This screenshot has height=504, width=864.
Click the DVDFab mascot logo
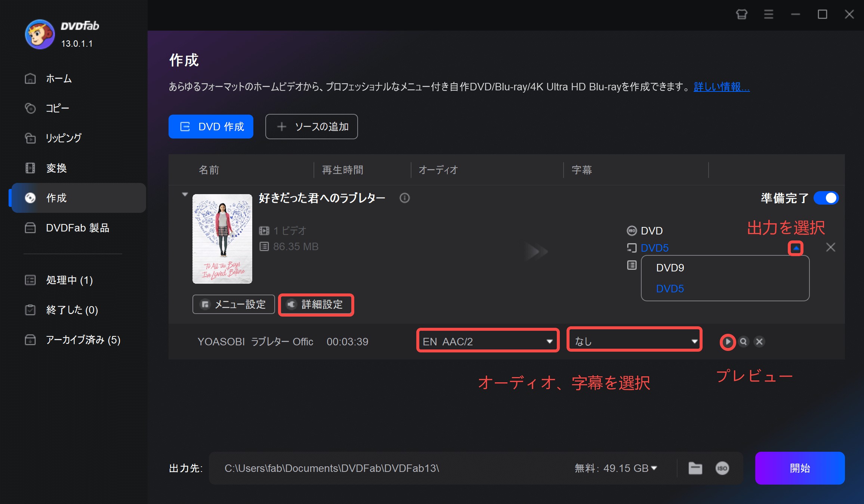[40, 34]
